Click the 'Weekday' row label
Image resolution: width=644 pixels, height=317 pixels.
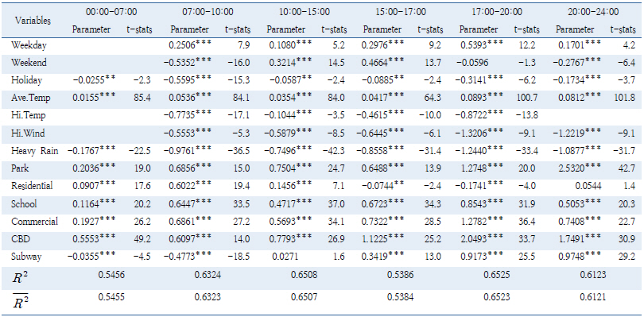tap(28, 45)
